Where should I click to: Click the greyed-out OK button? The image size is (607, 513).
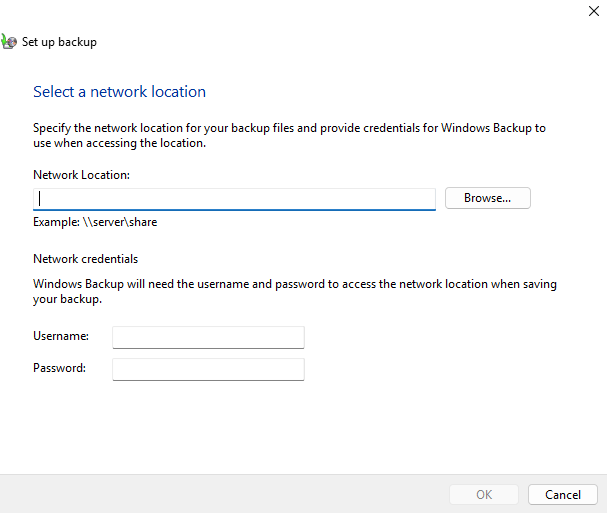coord(484,494)
